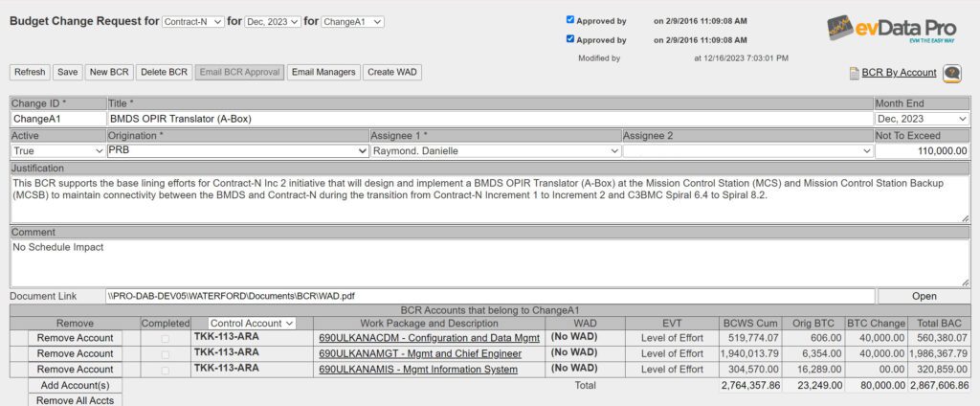Expand the Month End dropdown
The width and height of the screenshot is (980, 406).
tap(922, 118)
